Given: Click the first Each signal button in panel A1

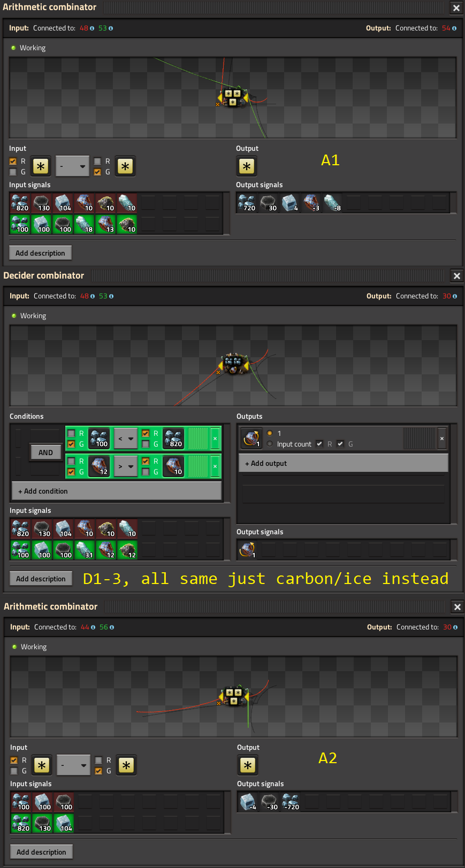Looking at the screenshot, I should [x=41, y=166].
